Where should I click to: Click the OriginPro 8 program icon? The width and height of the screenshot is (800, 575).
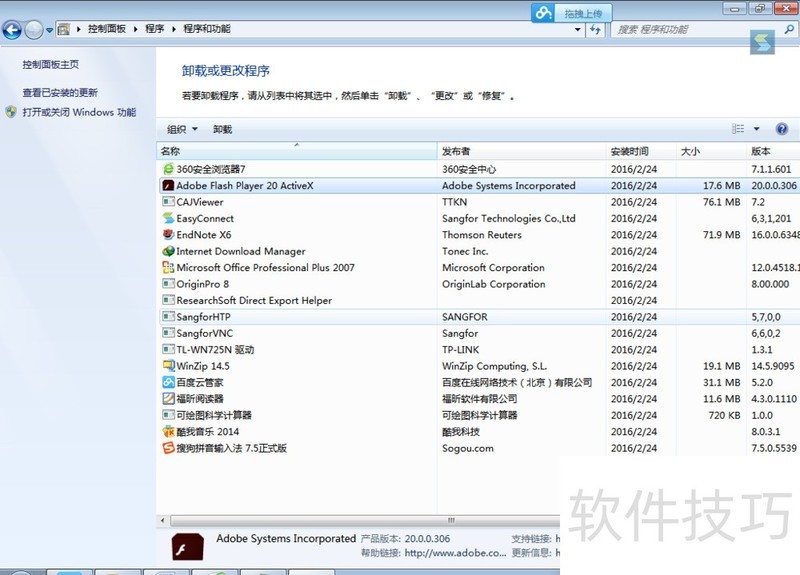[168, 284]
